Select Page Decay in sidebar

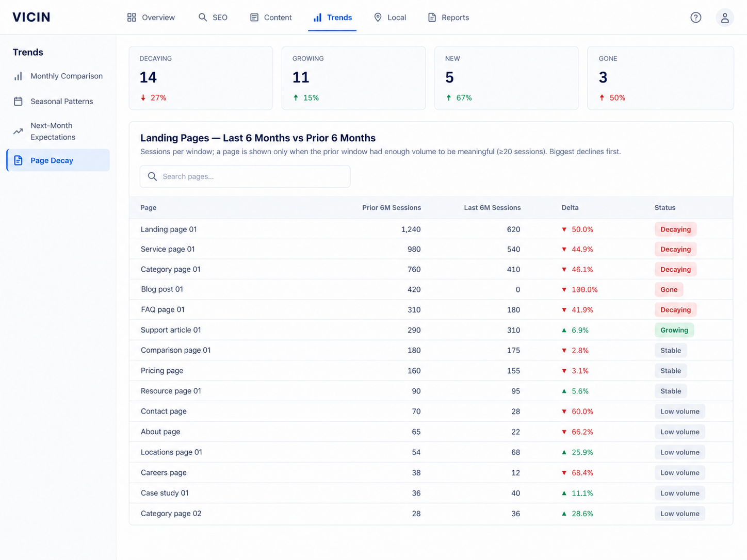tap(58, 160)
